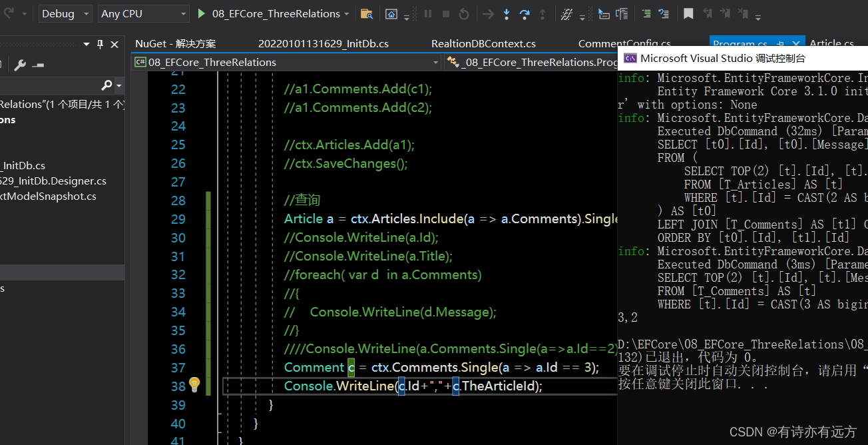
Task: Open Properties wrench icon in Solution Explorer
Action: [x=20, y=65]
